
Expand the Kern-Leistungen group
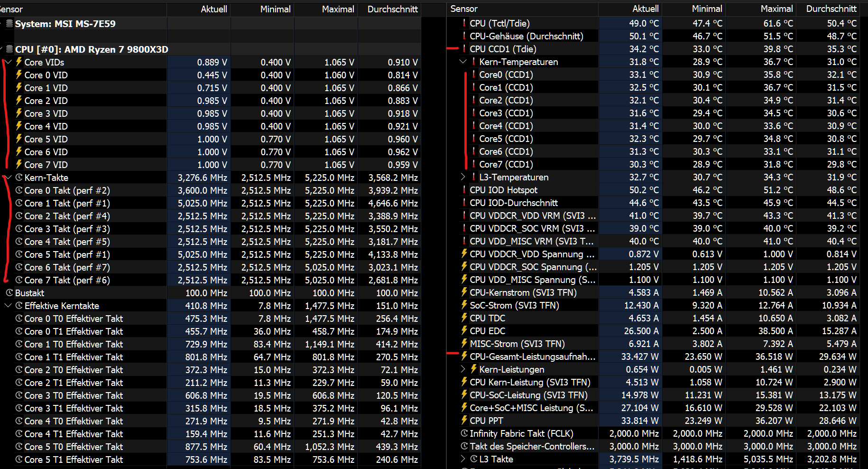point(463,369)
